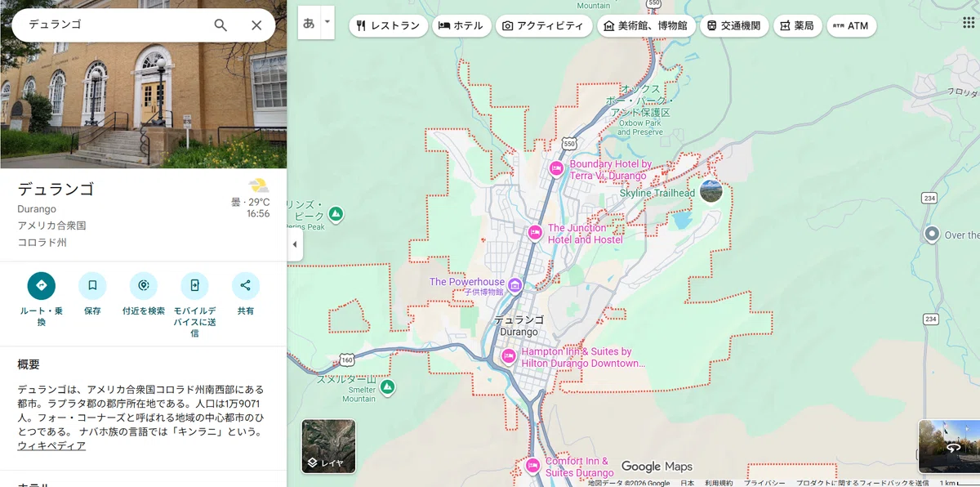Open the ウィキペディア link

51,445
